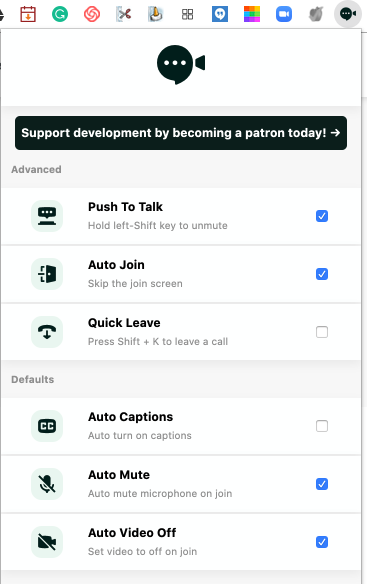The image size is (367, 584).
Task: Turn on Auto Captions checkbox
Action: [322, 426]
